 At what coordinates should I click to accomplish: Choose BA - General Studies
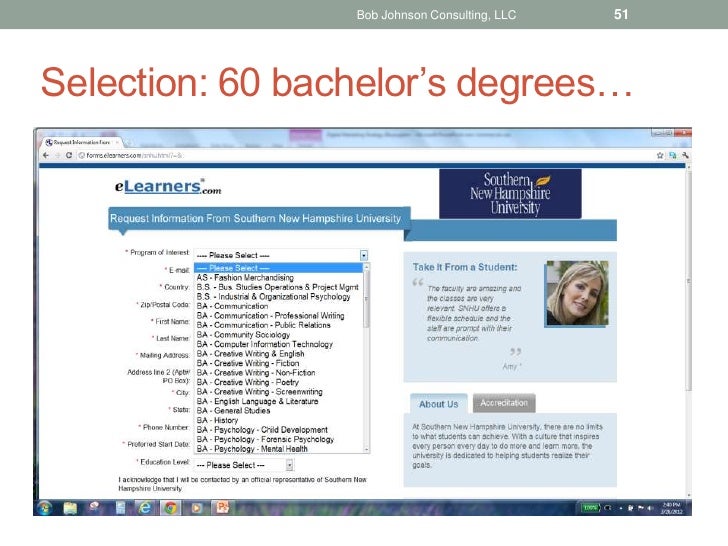click(x=279, y=410)
